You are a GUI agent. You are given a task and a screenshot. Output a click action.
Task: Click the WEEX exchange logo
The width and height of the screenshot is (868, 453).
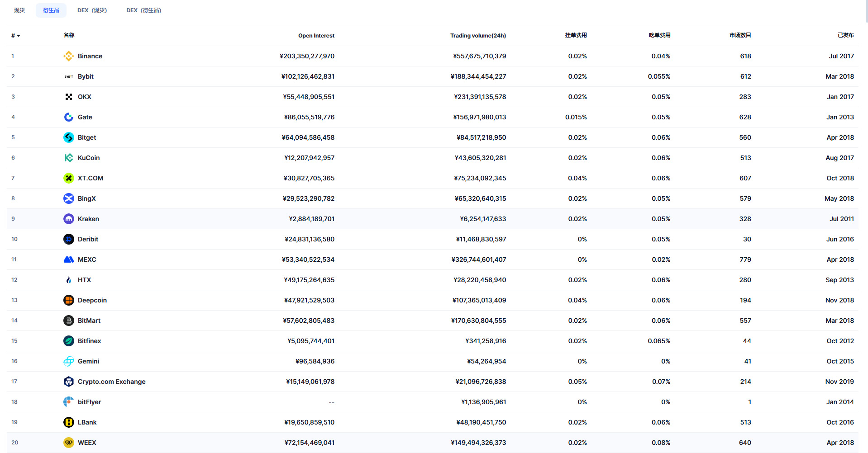[68, 443]
